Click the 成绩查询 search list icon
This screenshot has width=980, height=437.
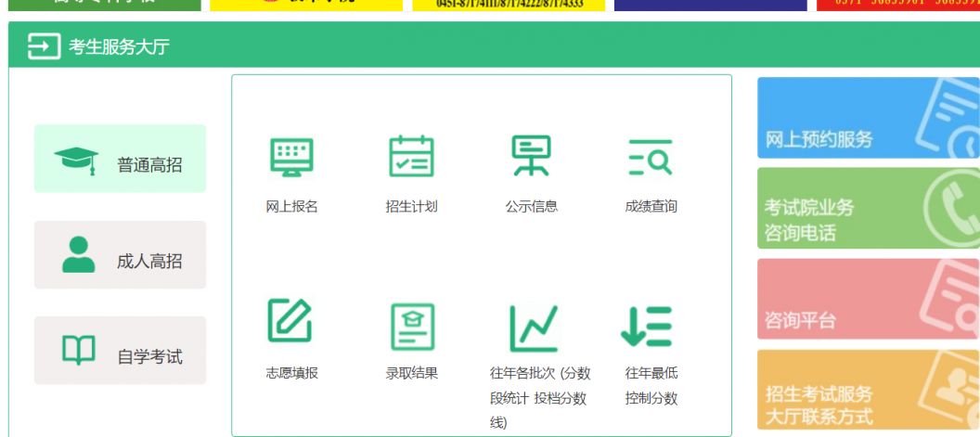(x=650, y=157)
